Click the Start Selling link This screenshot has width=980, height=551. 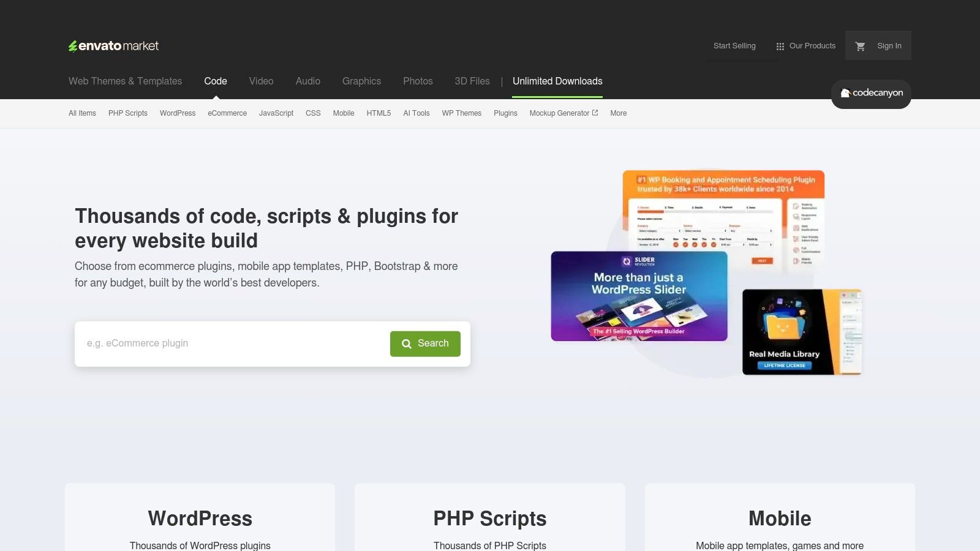(734, 45)
